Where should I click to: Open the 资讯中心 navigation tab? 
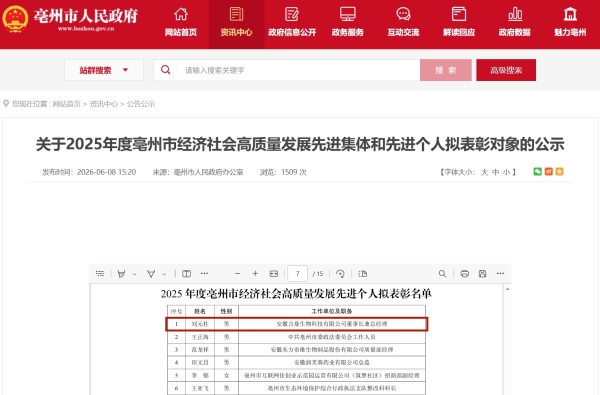coord(236,23)
